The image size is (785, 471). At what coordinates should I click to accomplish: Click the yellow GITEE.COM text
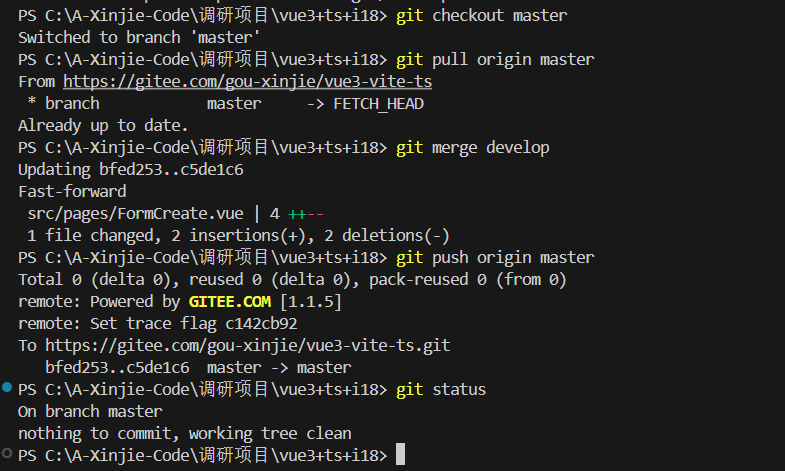coord(229,301)
